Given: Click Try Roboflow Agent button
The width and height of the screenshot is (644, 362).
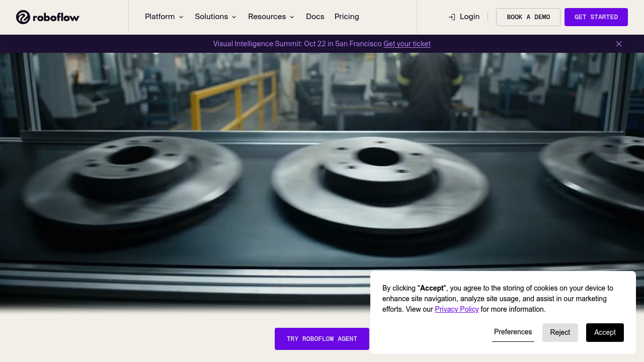Looking at the screenshot, I should [x=322, y=339].
